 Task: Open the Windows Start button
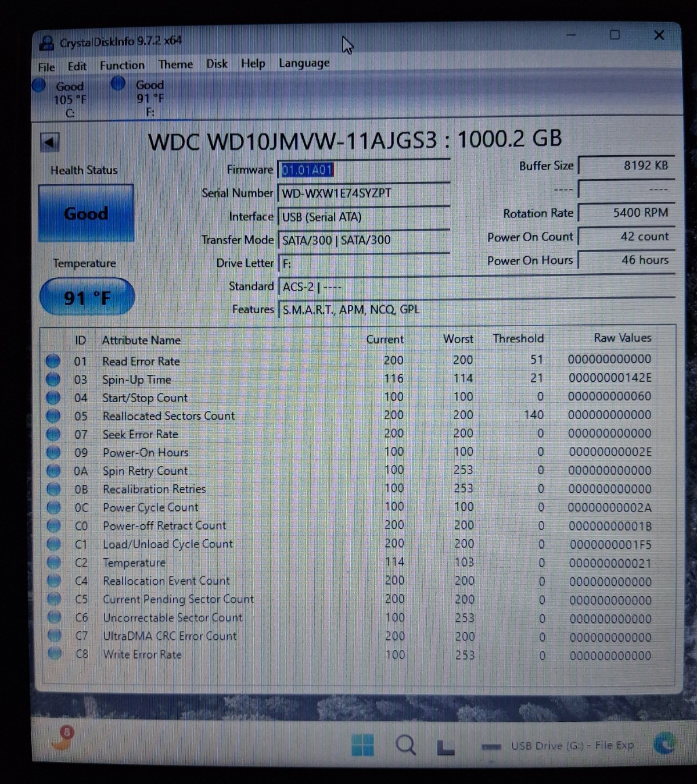[x=363, y=745]
